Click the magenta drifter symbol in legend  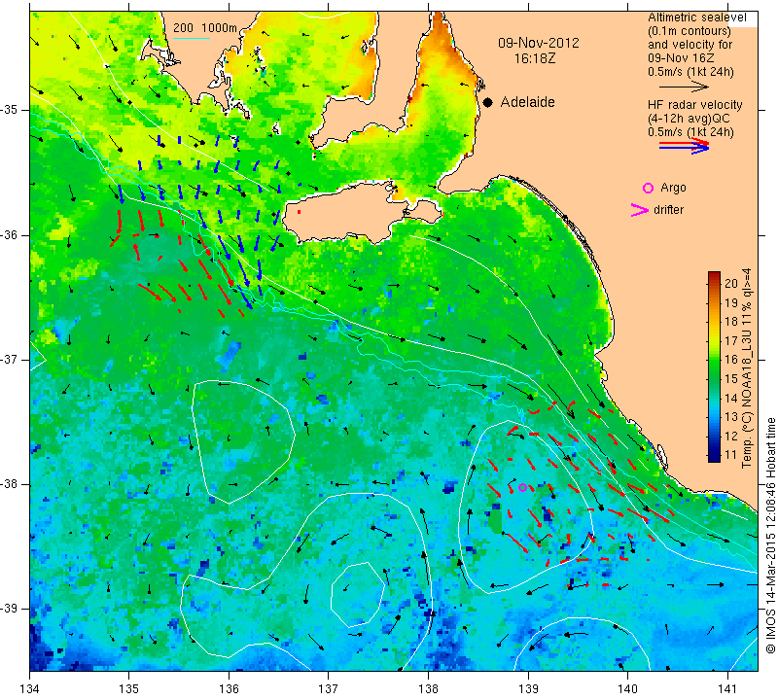(x=640, y=210)
